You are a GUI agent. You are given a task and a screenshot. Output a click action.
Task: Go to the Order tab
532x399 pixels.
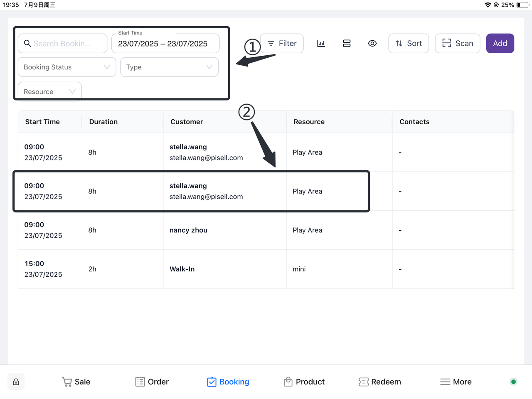pos(152,382)
